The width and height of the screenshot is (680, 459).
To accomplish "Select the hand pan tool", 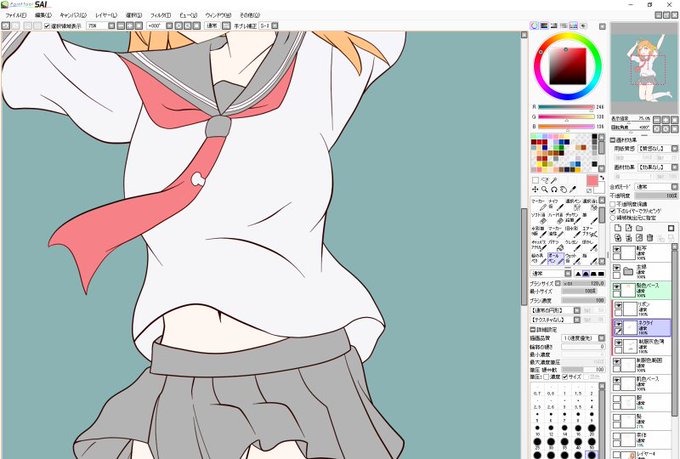I will 563,190.
